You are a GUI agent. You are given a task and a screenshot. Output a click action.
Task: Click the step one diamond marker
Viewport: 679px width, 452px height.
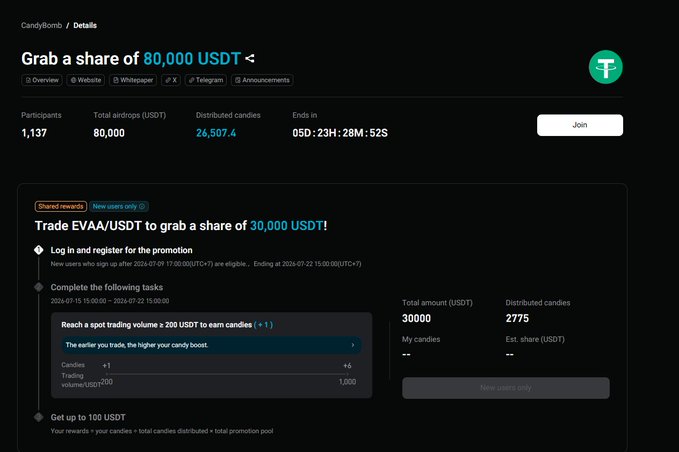click(x=39, y=250)
